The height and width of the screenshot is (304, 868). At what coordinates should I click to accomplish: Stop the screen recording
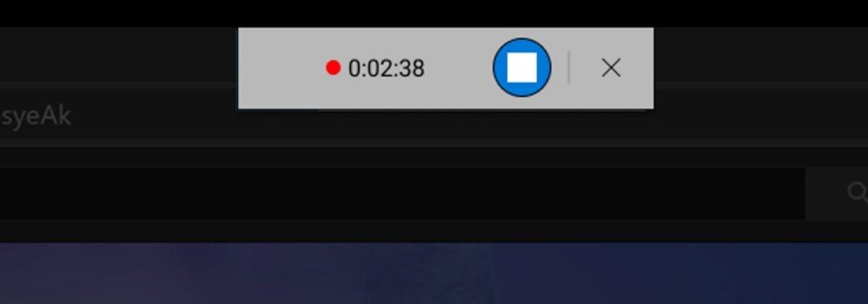522,68
